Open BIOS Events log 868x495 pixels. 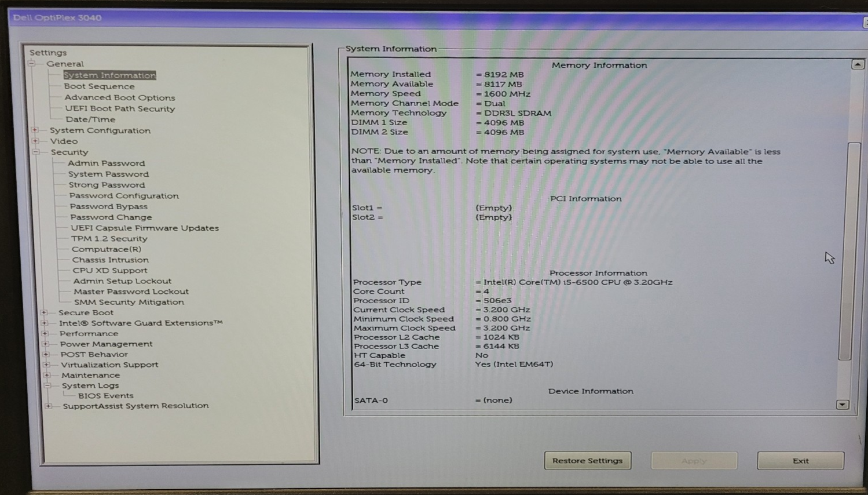tap(106, 396)
